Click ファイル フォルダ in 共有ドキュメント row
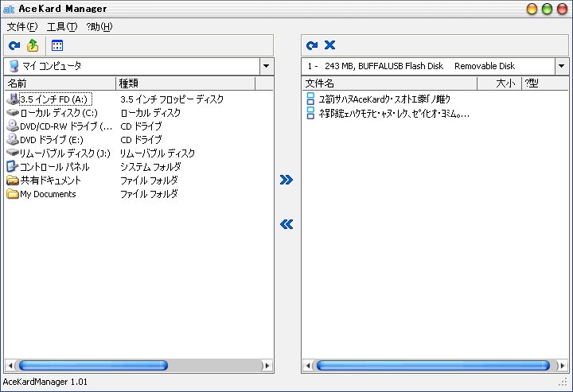The width and height of the screenshot is (573, 392). tap(149, 180)
